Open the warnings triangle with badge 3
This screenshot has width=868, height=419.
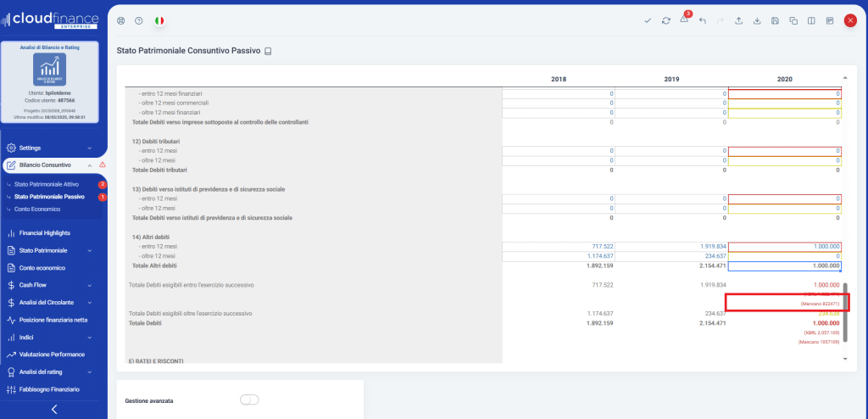click(x=685, y=19)
